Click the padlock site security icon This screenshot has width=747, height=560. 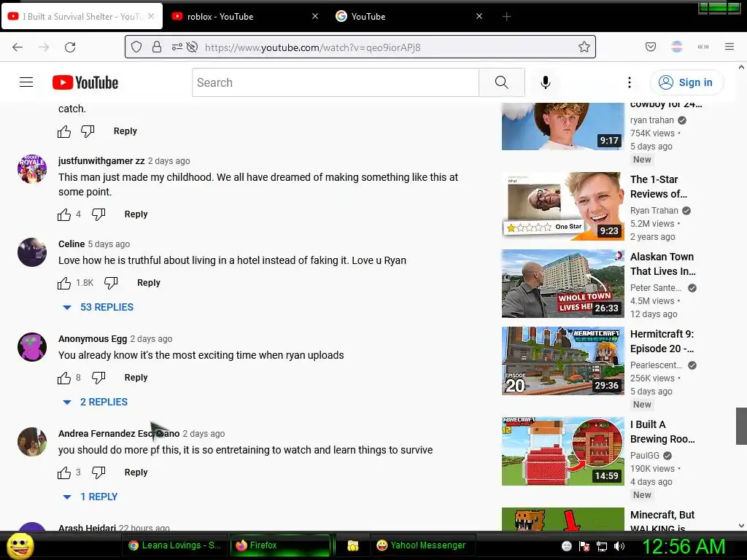(x=157, y=47)
